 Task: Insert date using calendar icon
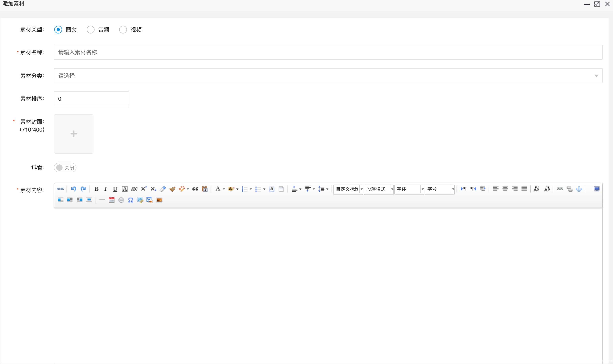click(111, 200)
